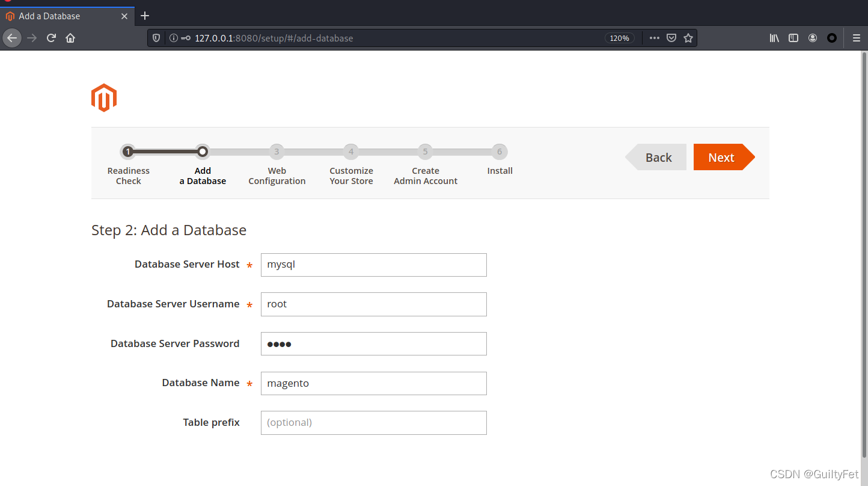Click the Database Name input field

(x=373, y=383)
